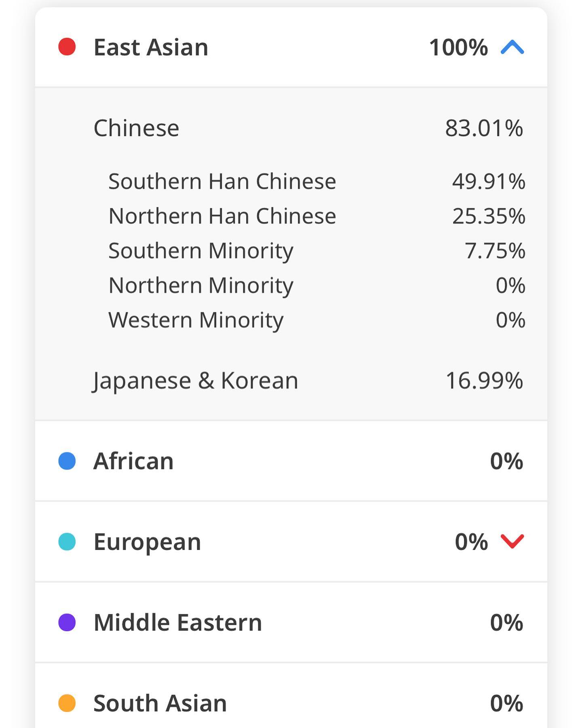This screenshot has height=728, width=582.
Task: Click the blue African color dot
Action: pos(67,461)
